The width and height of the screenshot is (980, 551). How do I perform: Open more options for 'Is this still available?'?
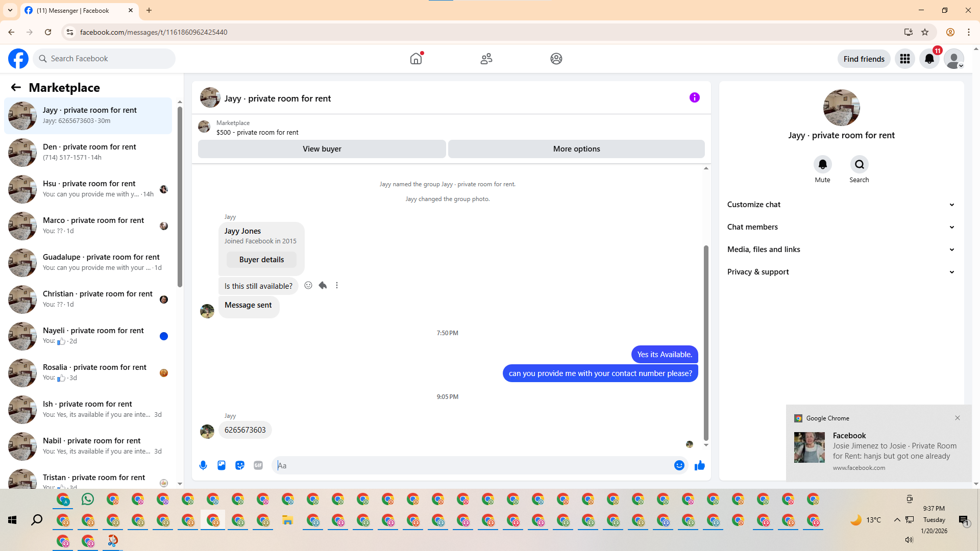coord(337,285)
